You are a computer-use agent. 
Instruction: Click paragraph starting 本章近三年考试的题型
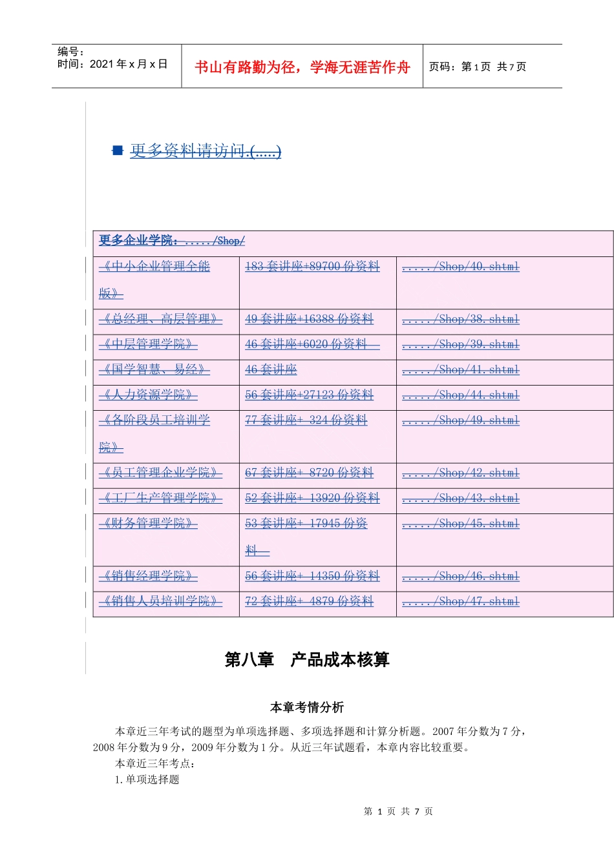pos(311,739)
